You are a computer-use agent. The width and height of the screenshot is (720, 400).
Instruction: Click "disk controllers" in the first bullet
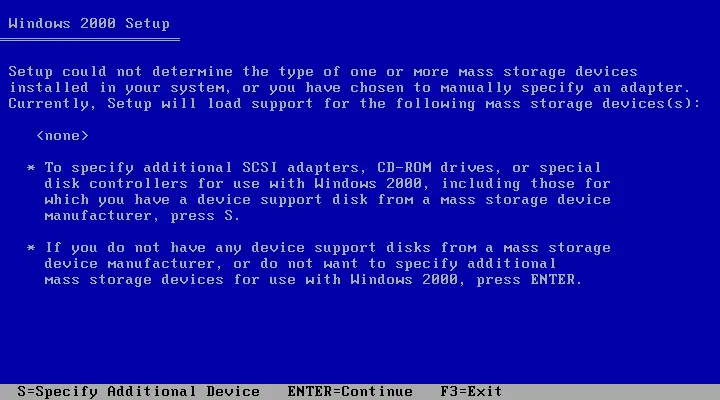point(116,184)
